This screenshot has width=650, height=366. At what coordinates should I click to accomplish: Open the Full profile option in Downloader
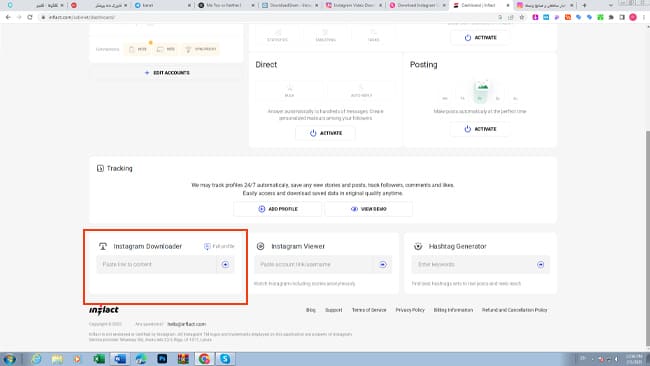219,246
